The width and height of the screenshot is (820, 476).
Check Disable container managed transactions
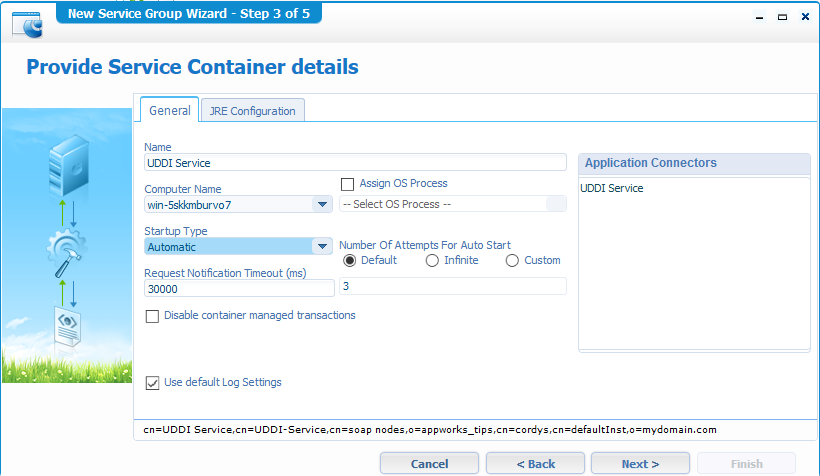(x=153, y=316)
